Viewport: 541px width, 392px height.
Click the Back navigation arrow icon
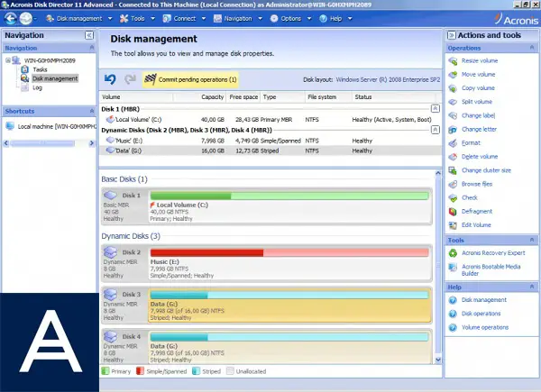(10, 18)
